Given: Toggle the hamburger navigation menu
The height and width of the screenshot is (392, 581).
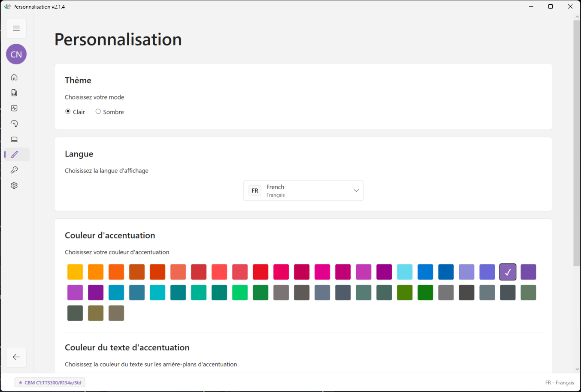Looking at the screenshot, I should pos(16,28).
